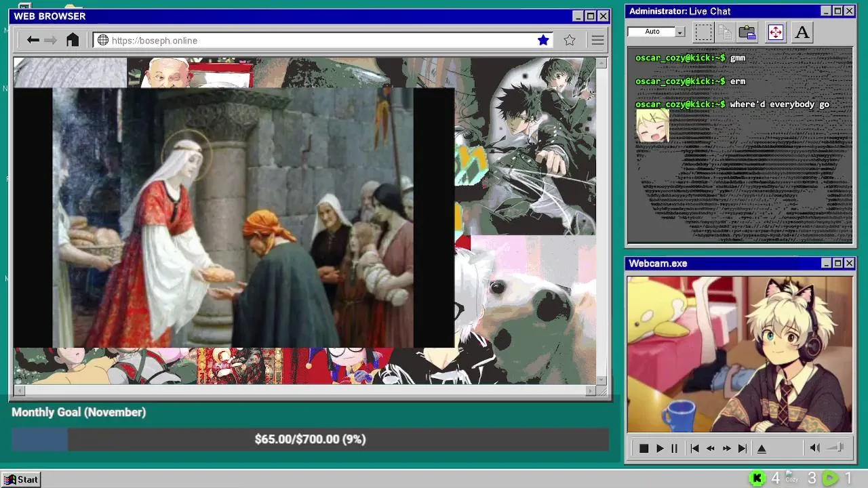Click the browser horizontal scrollbar
The image size is (868, 488).
coord(304,390)
